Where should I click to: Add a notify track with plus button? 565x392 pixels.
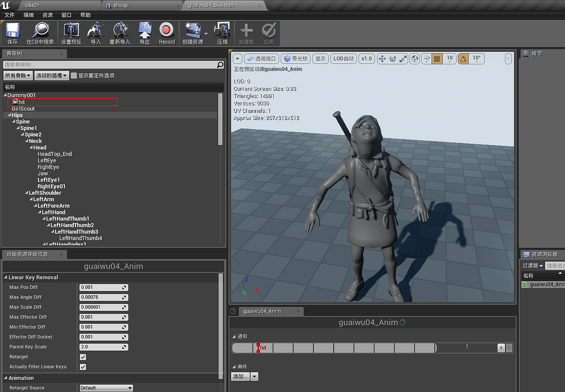coord(501,348)
